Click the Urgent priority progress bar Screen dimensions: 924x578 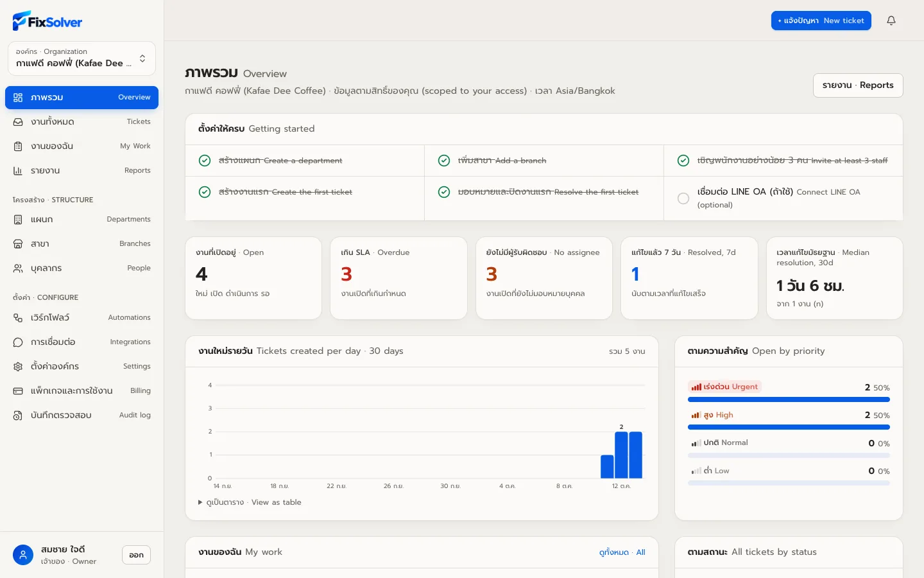pos(789,399)
